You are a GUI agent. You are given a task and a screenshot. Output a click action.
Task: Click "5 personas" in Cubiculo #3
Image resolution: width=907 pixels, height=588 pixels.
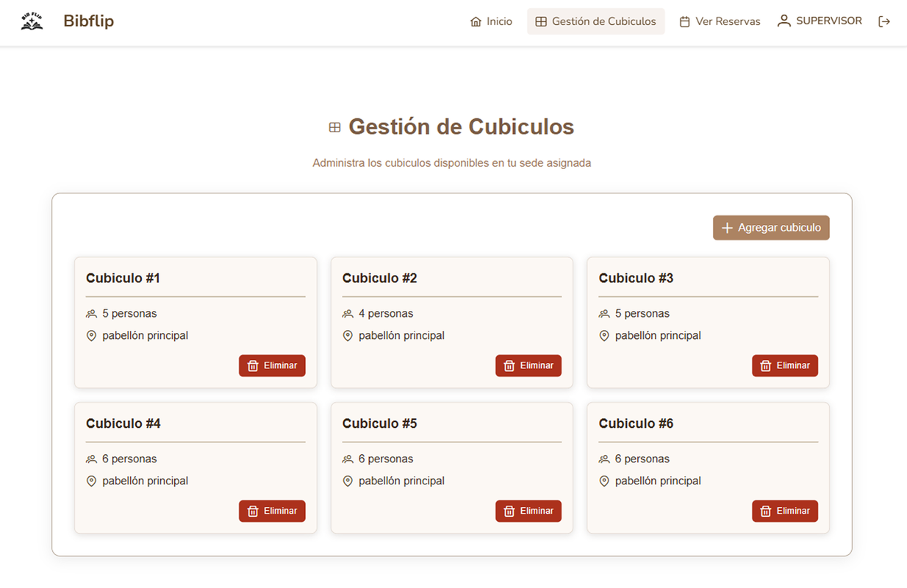pos(642,314)
